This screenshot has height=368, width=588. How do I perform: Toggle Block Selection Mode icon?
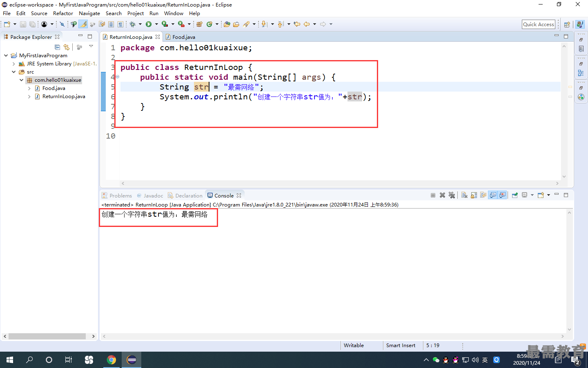pos(111,24)
